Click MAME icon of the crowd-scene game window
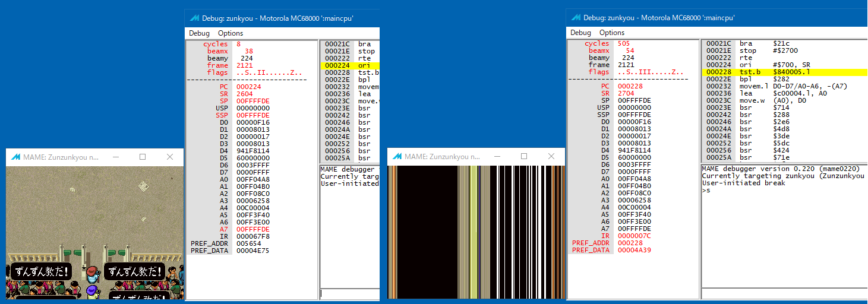Screen dimensions: 868x304 click(15, 157)
